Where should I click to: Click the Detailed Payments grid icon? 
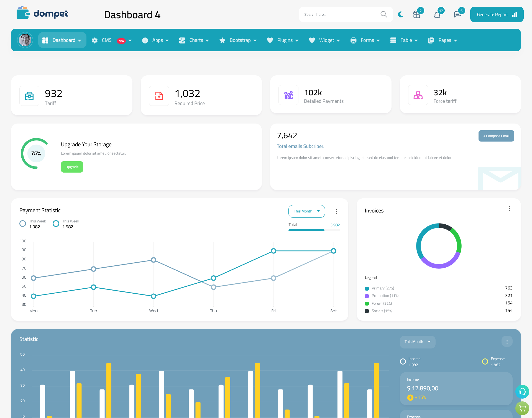coord(288,94)
